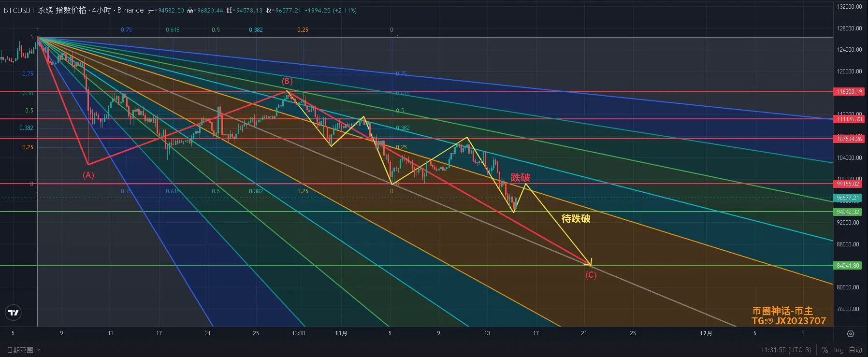This screenshot has height=357, width=868.
Task: Select the red 跌破 annotation text
Action: (x=520, y=178)
